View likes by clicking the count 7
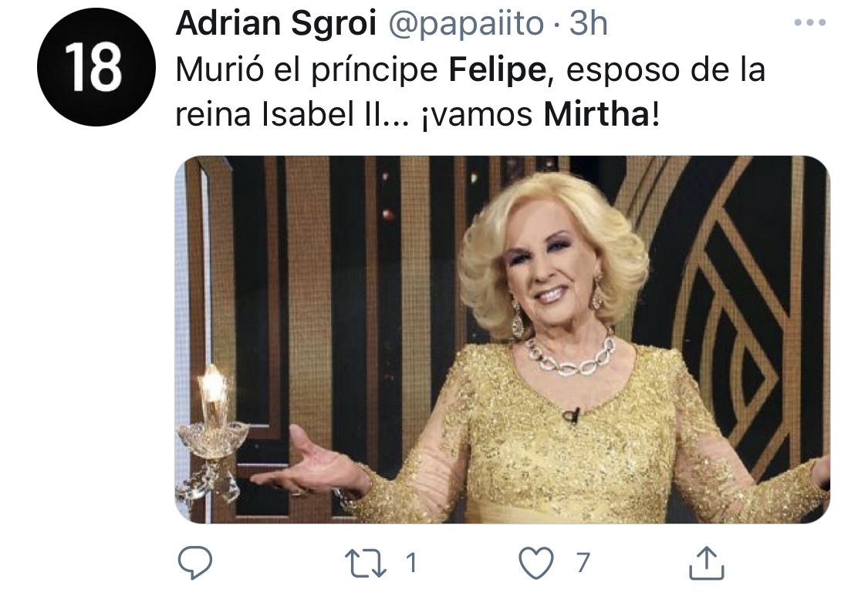This screenshot has width=868, height=593. click(x=583, y=563)
